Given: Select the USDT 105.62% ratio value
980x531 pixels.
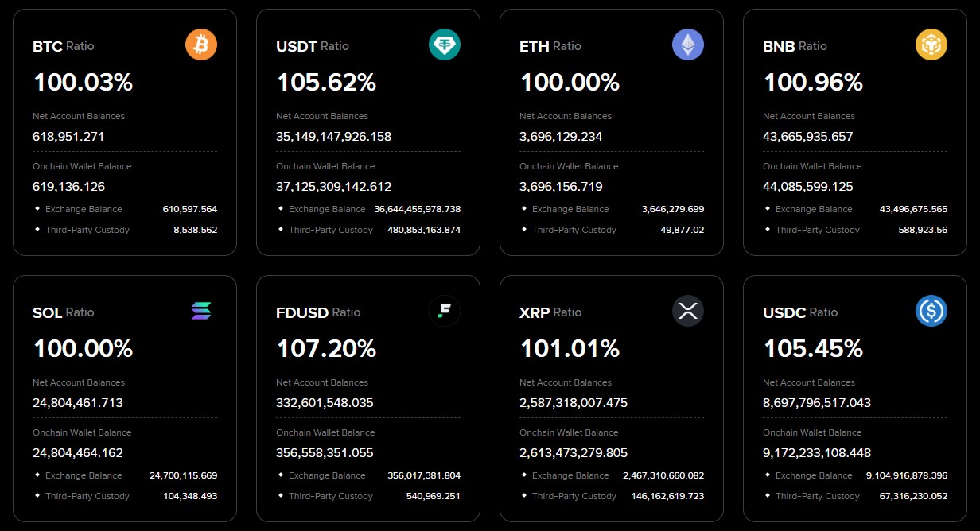Looking at the screenshot, I should click(x=326, y=82).
